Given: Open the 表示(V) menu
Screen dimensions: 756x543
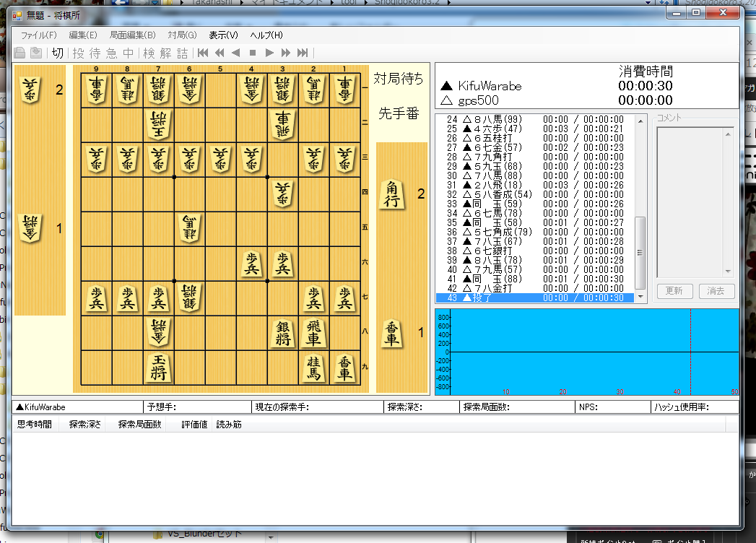Looking at the screenshot, I should (223, 35).
